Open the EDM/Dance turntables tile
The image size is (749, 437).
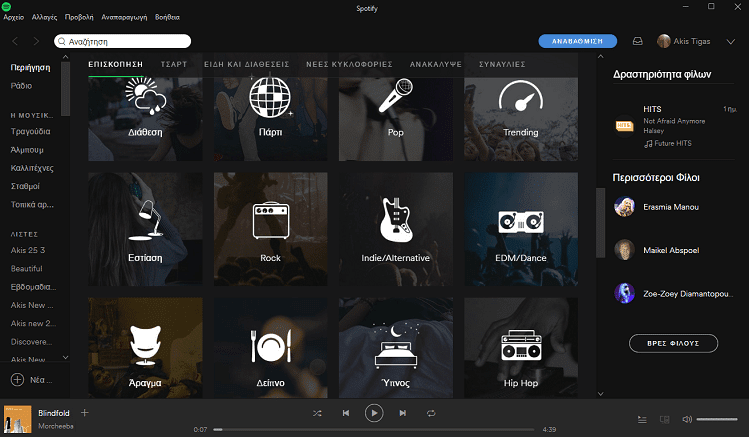click(521, 229)
